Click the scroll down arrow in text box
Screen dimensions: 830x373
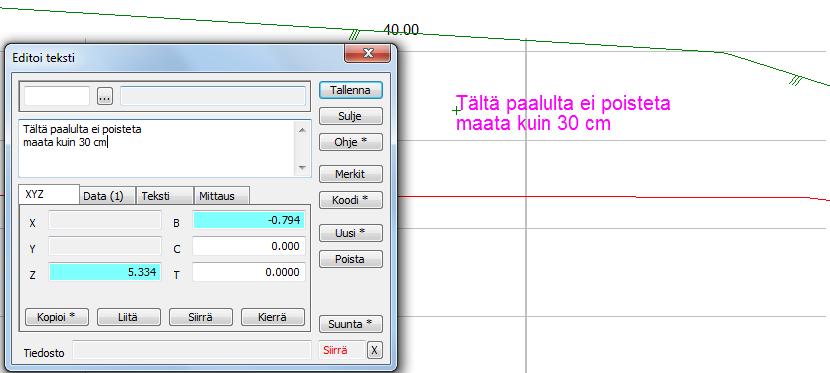pos(302,168)
